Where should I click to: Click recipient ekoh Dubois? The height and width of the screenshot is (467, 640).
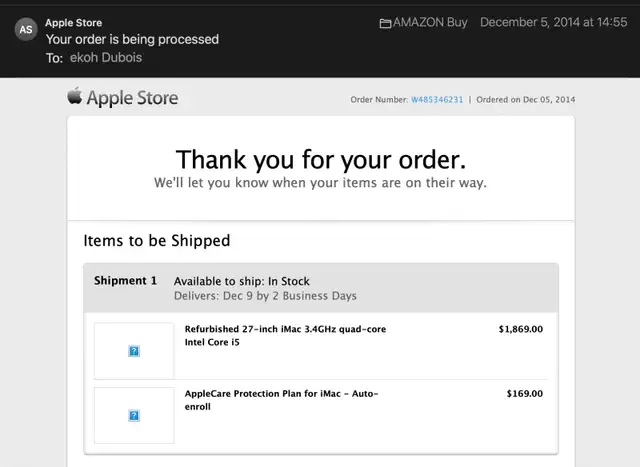click(x=106, y=58)
